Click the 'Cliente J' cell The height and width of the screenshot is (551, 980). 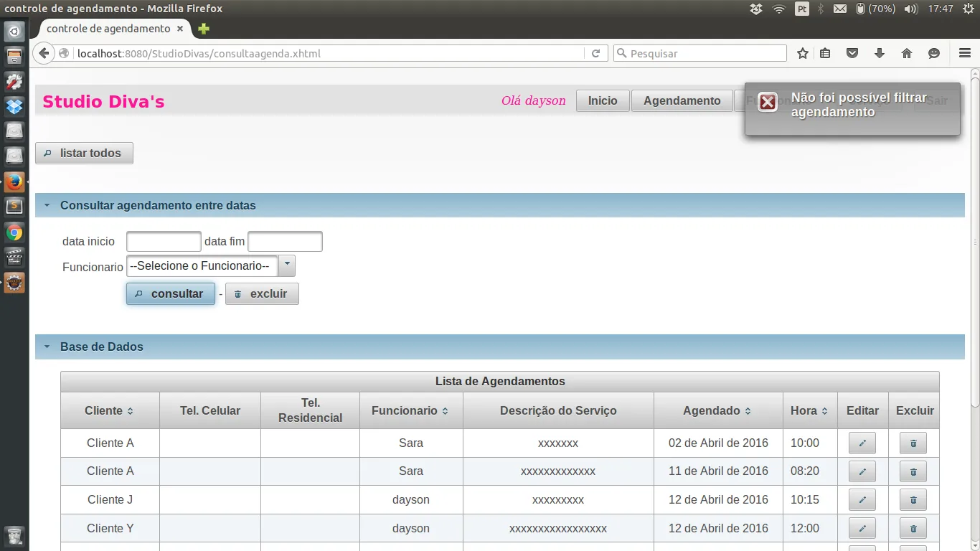coord(110,500)
